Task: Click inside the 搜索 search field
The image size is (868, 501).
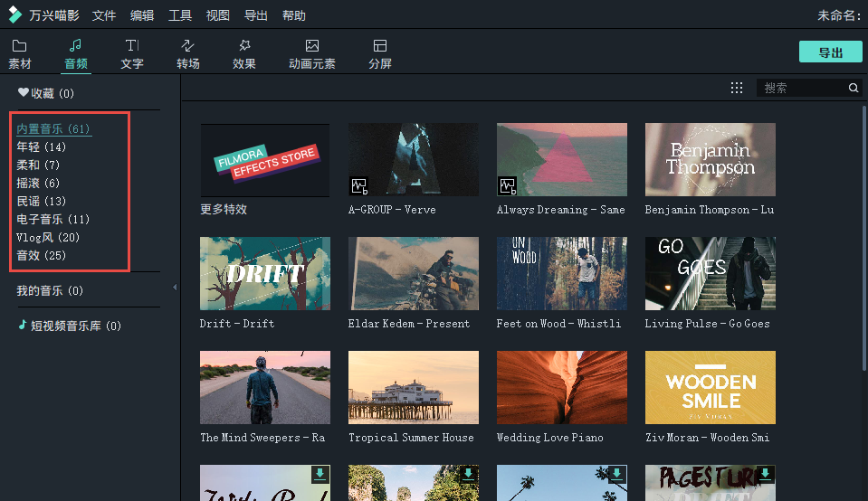Action: click(x=801, y=88)
